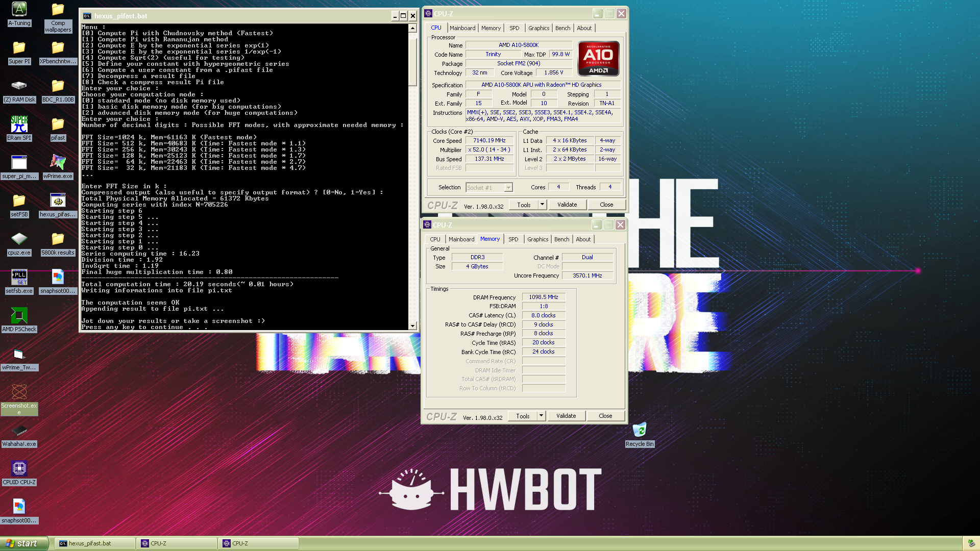Viewport: 980px width, 551px height.
Task: Launch Screenshot.exe desktop icon
Action: (19, 400)
